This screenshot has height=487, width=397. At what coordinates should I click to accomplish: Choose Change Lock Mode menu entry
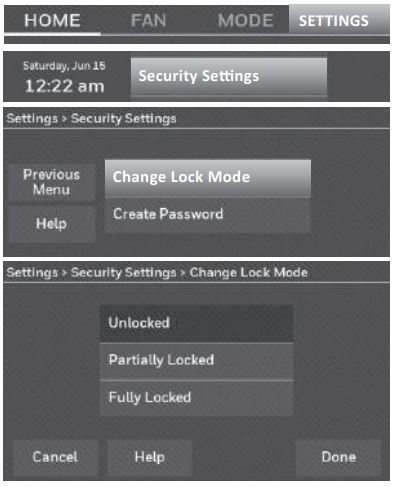[208, 178]
